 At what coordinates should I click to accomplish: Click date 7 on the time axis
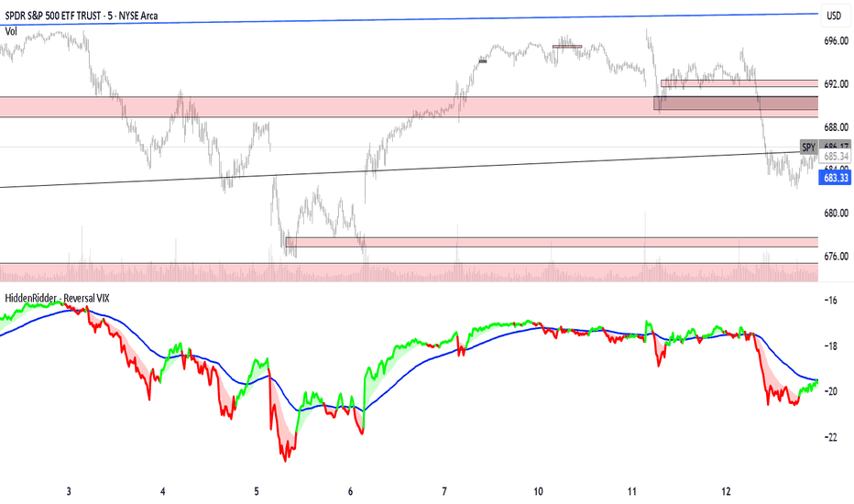tap(443, 492)
